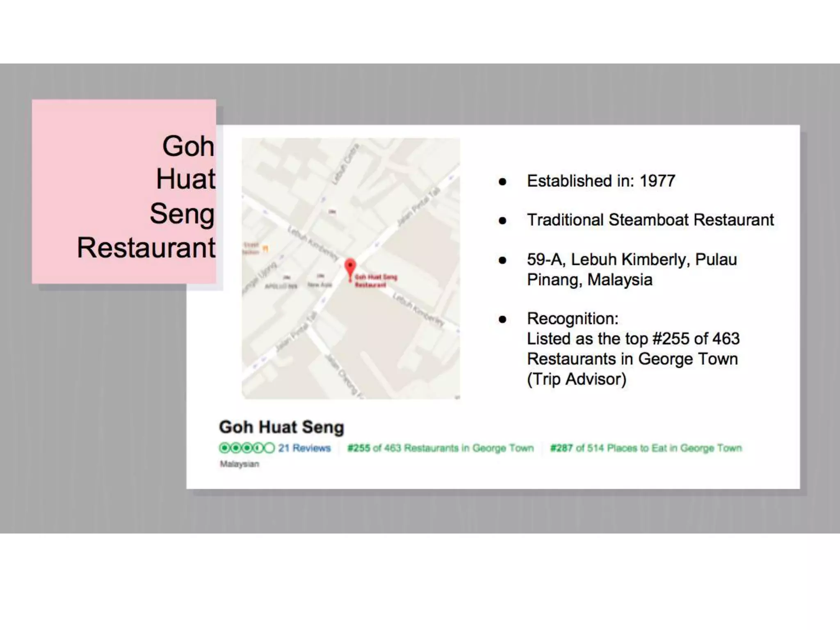Click the Jalan Cheong street label at map bottom
840x630 pixels.
point(343,376)
